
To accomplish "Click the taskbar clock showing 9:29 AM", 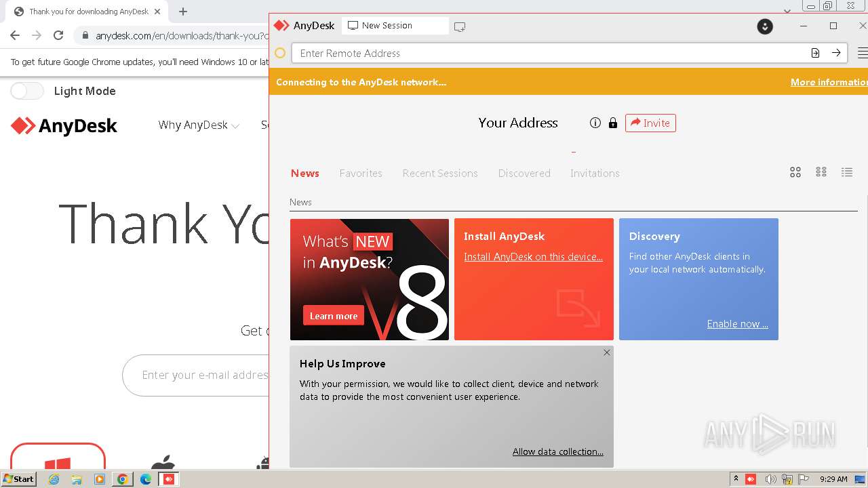I will click(833, 479).
